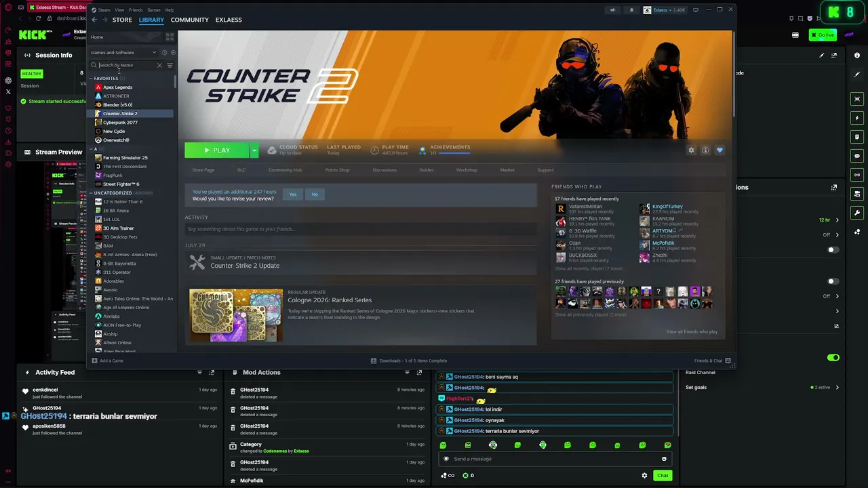Open Counter-Strike 2 game info icon

click(x=705, y=150)
